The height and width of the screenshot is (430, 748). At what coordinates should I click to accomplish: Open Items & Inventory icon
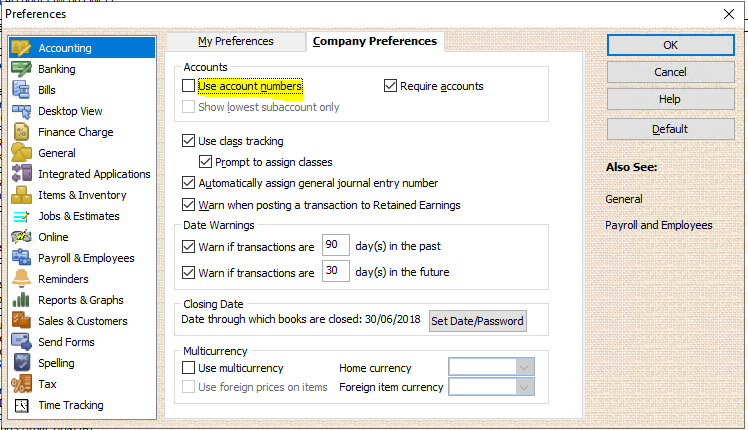21,195
